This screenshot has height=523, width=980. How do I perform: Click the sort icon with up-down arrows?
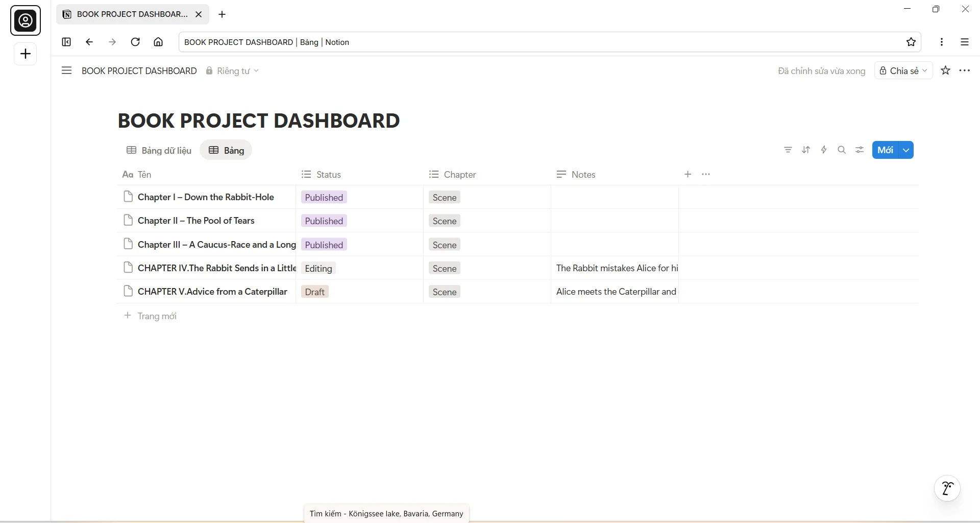click(806, 150)
